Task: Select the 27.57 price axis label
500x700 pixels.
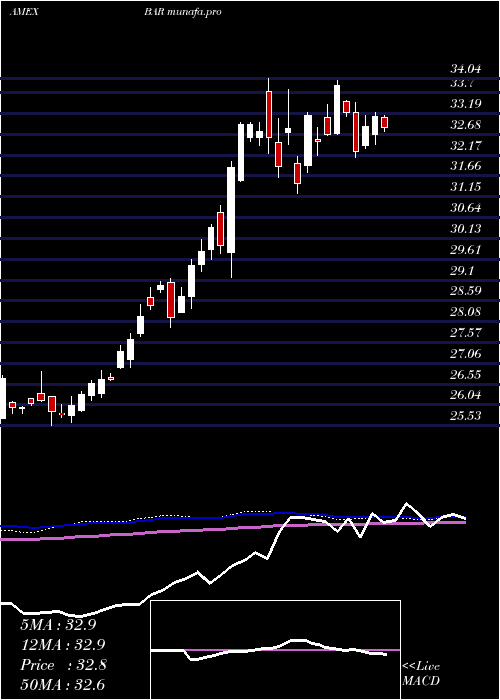Action: click(x=465, y=333)
